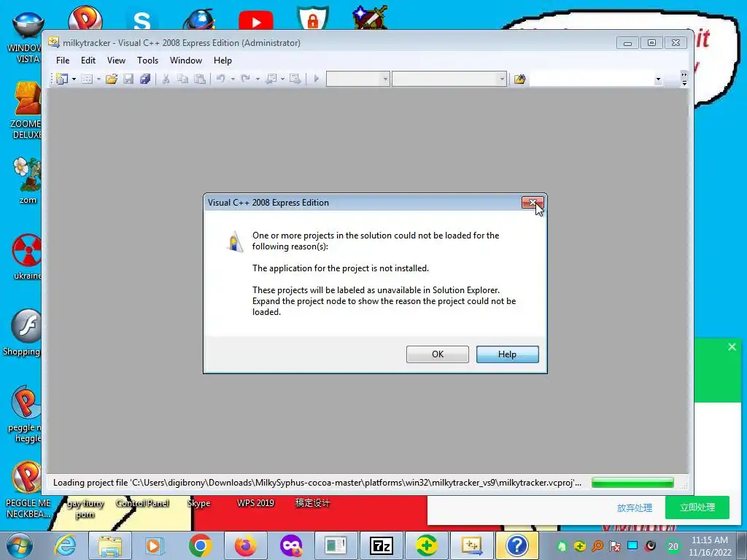Click the Start Debugging play icon
The width and height of the screenshot is (747, 560).
pos(317,79)
